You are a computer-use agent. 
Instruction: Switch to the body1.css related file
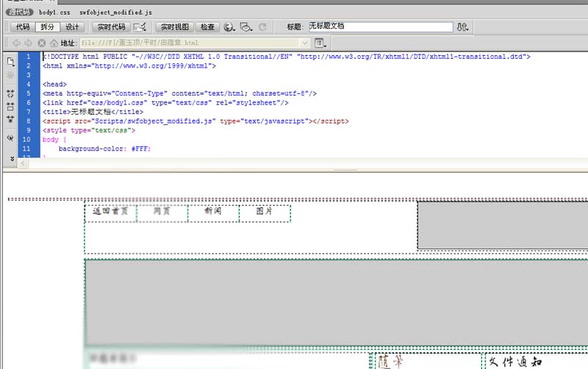(54, 12)
